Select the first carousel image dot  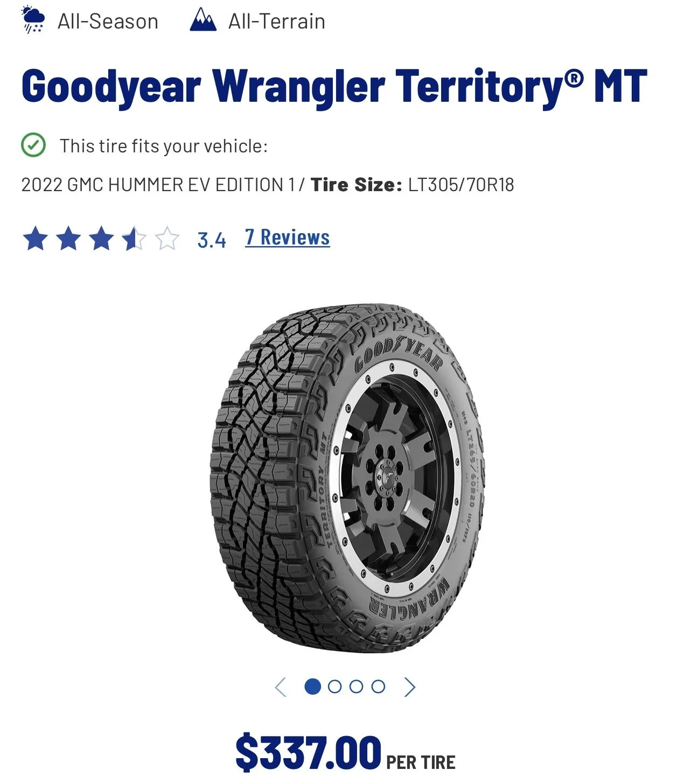tap(313, 687)
